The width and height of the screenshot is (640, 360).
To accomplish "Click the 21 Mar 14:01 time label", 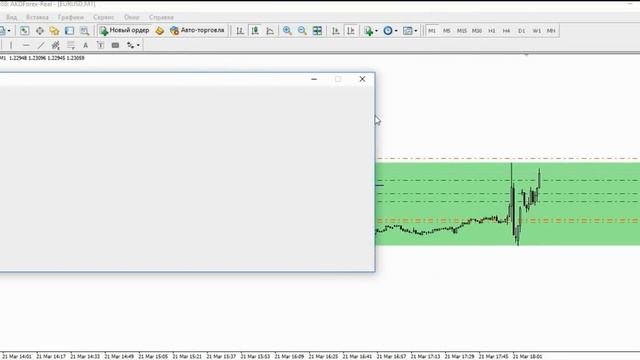I will tap(17, 356).
